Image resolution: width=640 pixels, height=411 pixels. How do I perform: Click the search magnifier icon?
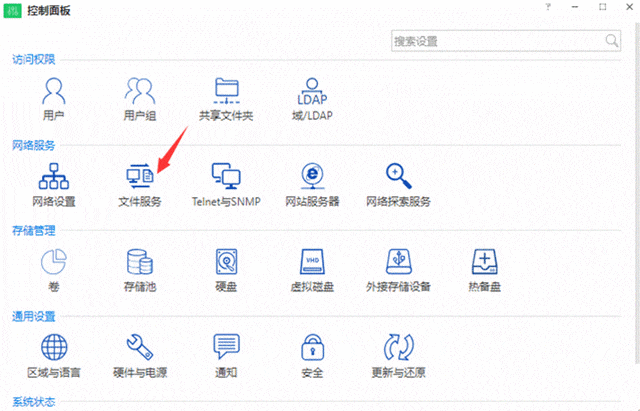click(611, 40)
